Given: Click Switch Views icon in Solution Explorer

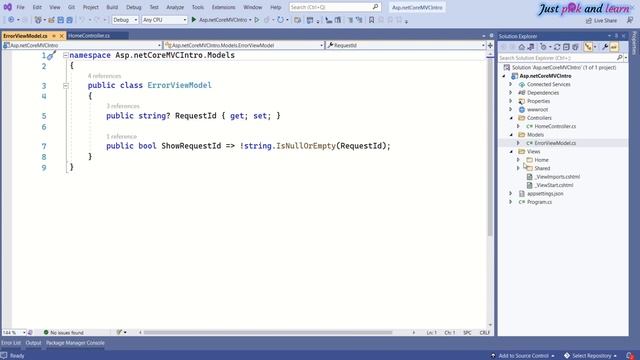Looking at the screenshot, I should [531, 47].
